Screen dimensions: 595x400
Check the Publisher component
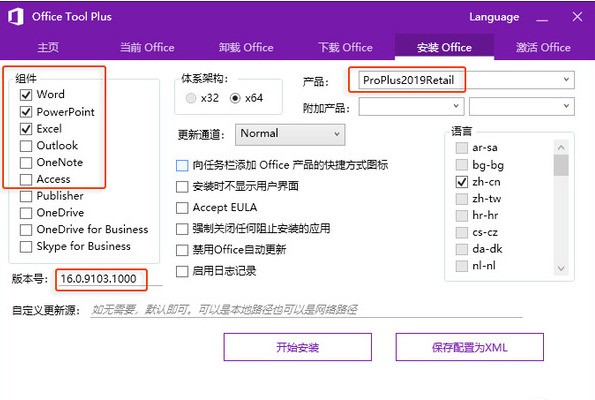tap(26, 196)
